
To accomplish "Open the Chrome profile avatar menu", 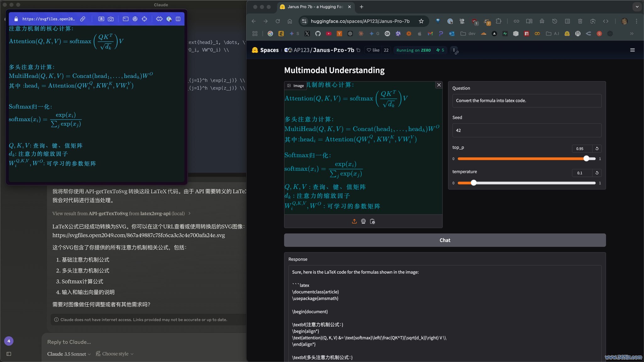I will (625, 21).
